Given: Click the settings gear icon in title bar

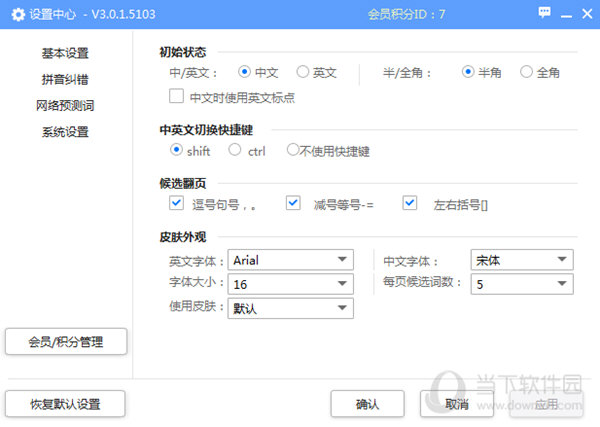Looking at the screenshot, I should (x=18, y=15).
